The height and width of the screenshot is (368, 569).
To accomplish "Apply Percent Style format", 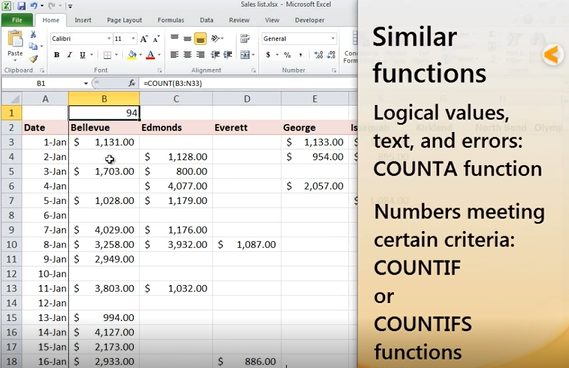I will [x=287, y=55].
